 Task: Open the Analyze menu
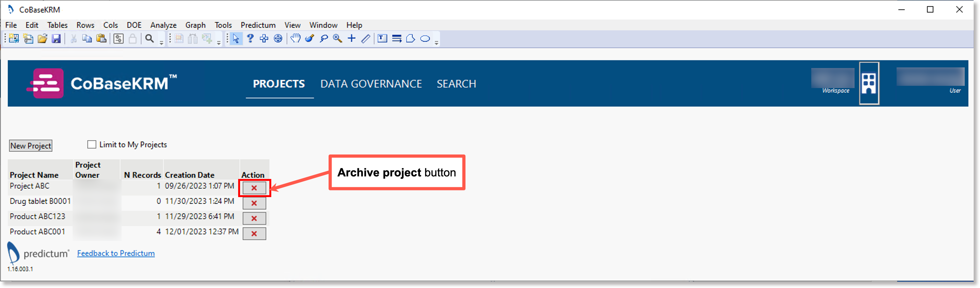[x=163, y=25]
